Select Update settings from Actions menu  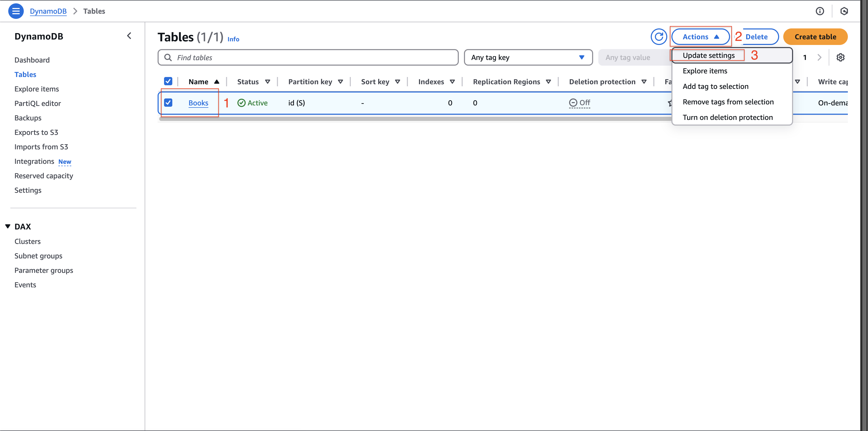coord(709,55)
